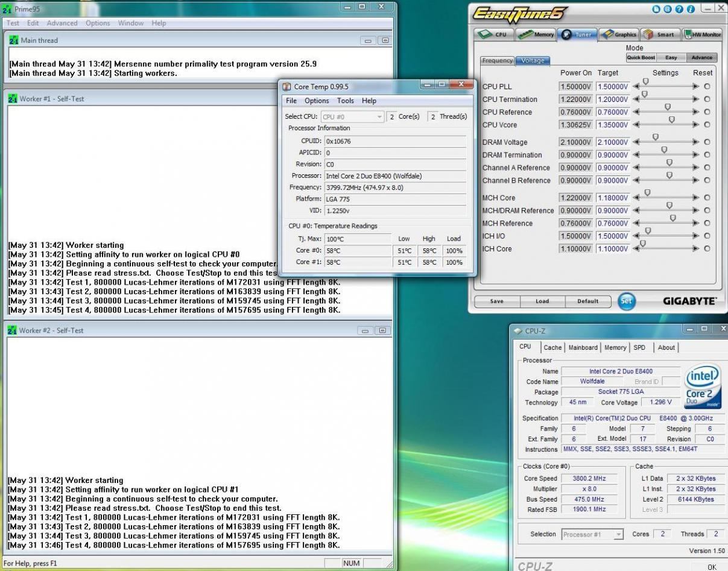Select the reset circle for ICH I/O
Viewport: 728px width, 571px height.
[x=707, y=236]
